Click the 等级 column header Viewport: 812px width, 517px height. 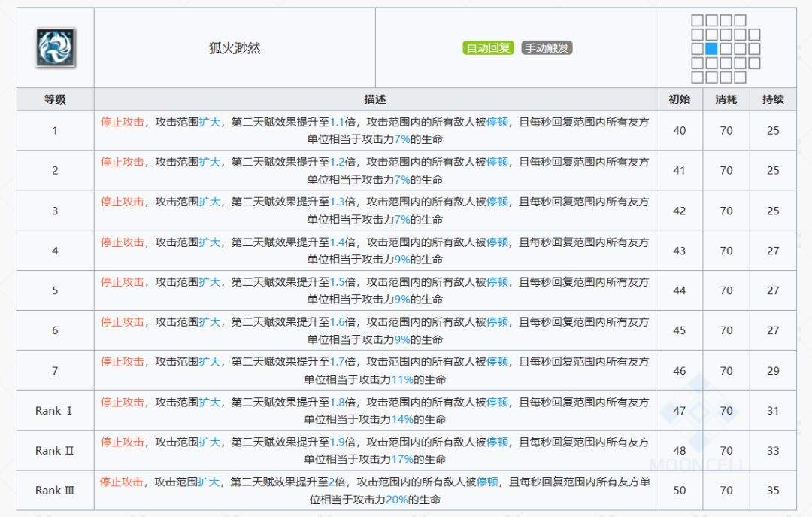55,99
